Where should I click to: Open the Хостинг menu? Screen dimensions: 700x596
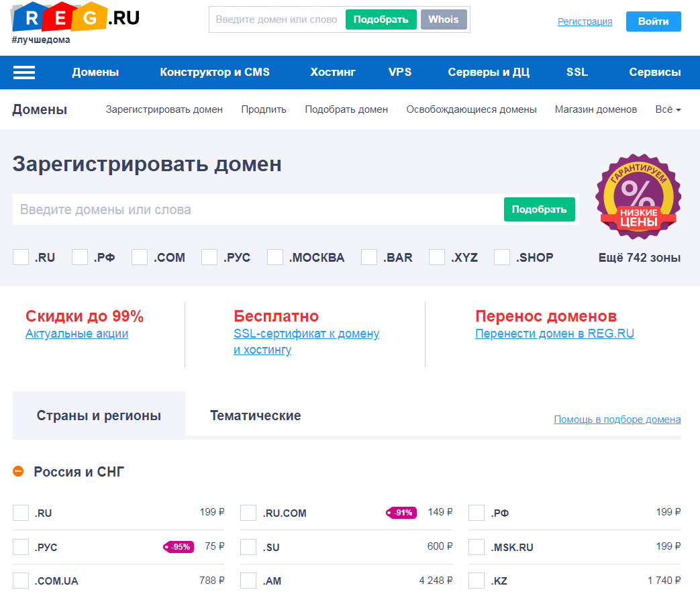click(x=333, y=72)
